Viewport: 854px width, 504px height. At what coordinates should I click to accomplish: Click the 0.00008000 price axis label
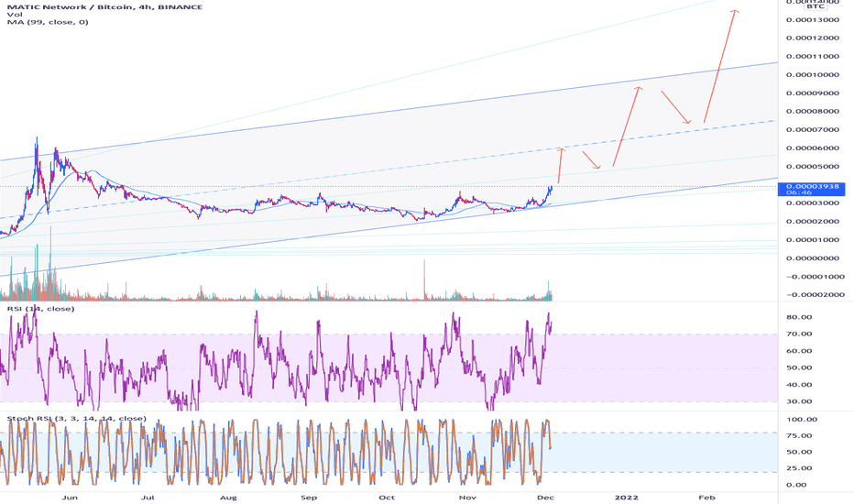click(813, 112)
